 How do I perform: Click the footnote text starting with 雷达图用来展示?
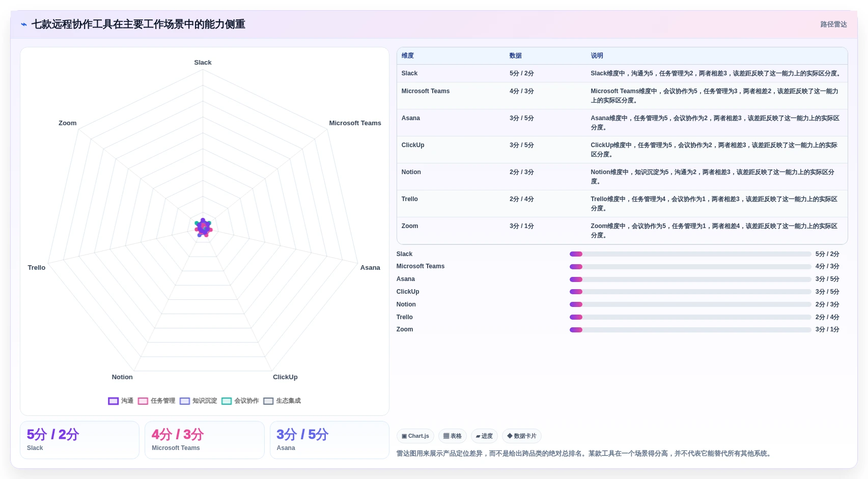pos(584,454)
